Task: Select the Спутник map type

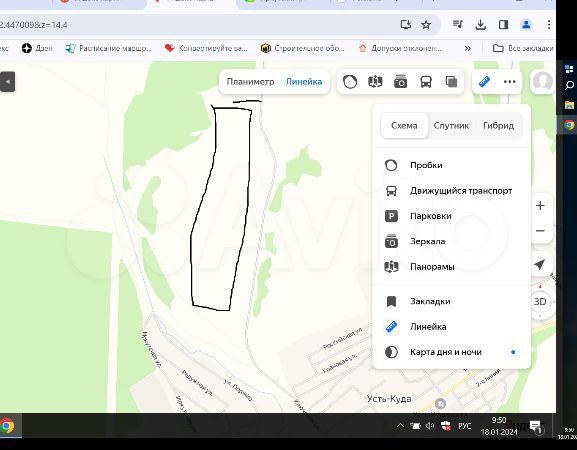Action: pyautogui.click(x=451, y=125)
